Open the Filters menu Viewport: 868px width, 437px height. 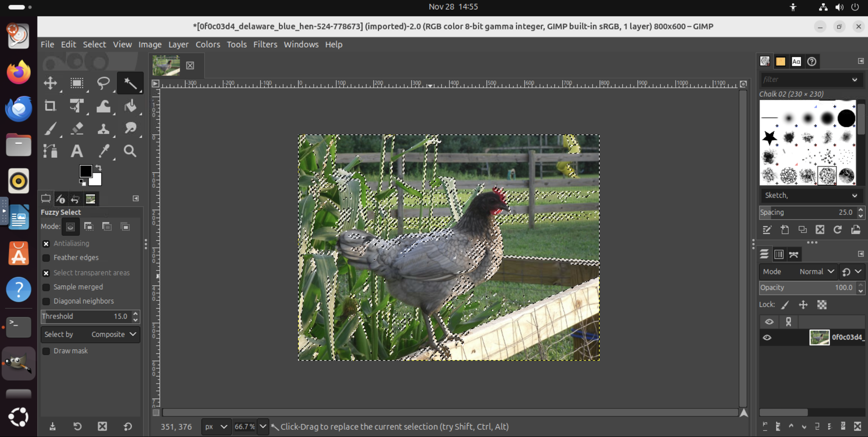(x=265, y=44)
